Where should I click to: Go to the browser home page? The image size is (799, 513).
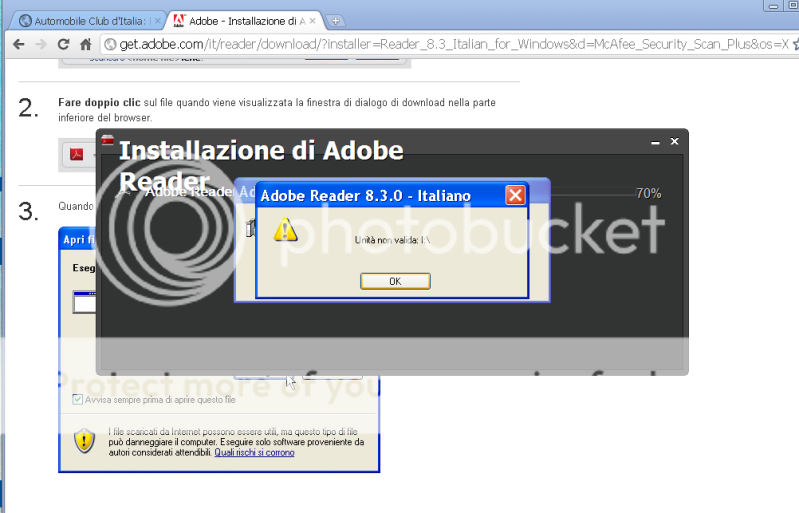tap(86, 44)
